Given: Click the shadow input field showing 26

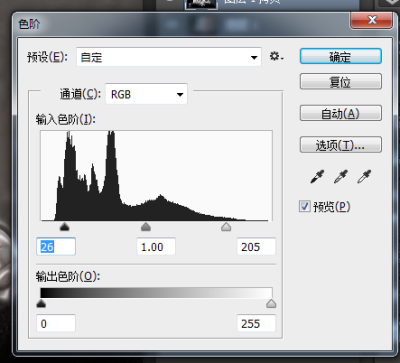Looking at the screenshot, I should click(56, 247).
